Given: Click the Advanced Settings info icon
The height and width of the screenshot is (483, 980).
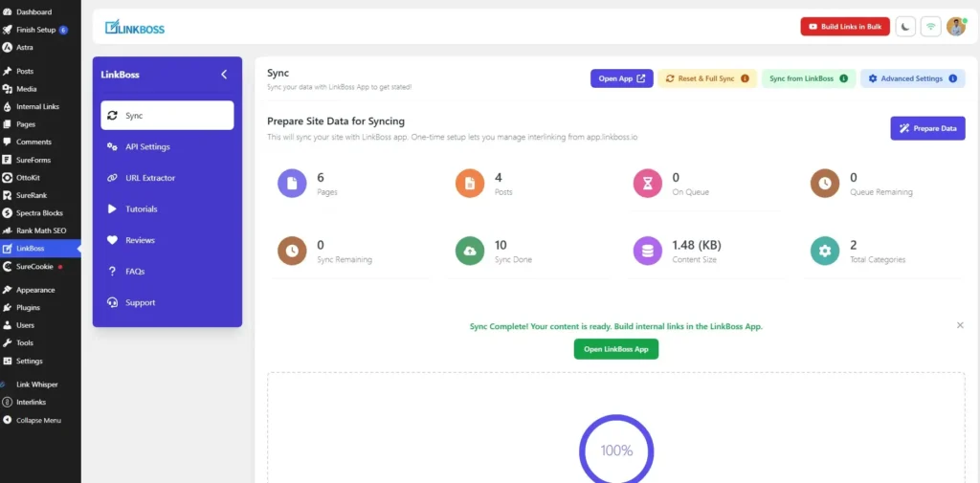Looking at the screenshot, I should [x=952, y=78].
